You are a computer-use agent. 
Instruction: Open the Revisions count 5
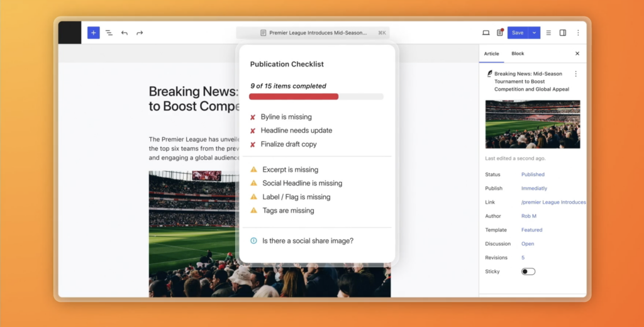tap(523, 258)
